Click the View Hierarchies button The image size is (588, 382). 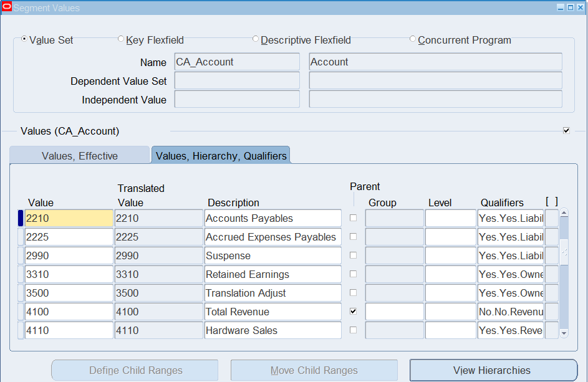[493, 370]
